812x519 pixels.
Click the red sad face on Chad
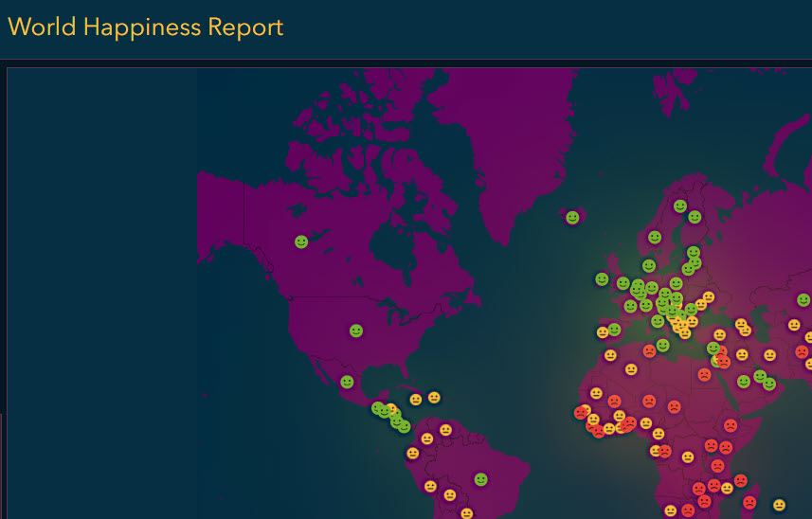(x=674, y=407)
